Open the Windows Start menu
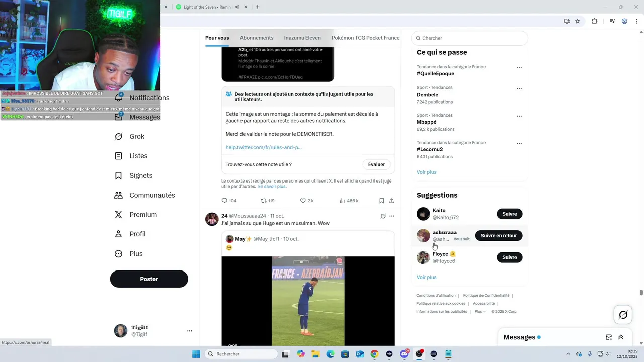The image size is (644, 362). [x=196, y=354]
